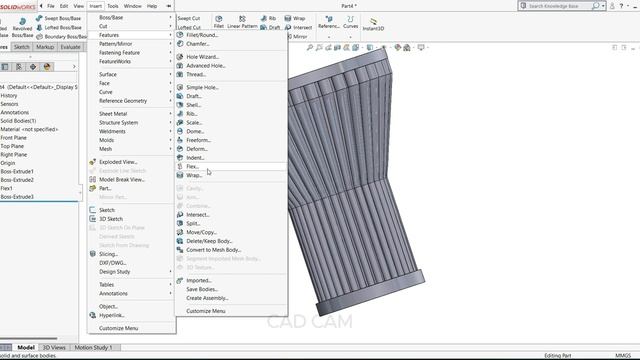Click the Flex feature icon
The height and width of the screenshot is (360, 640).
[180, 167]
